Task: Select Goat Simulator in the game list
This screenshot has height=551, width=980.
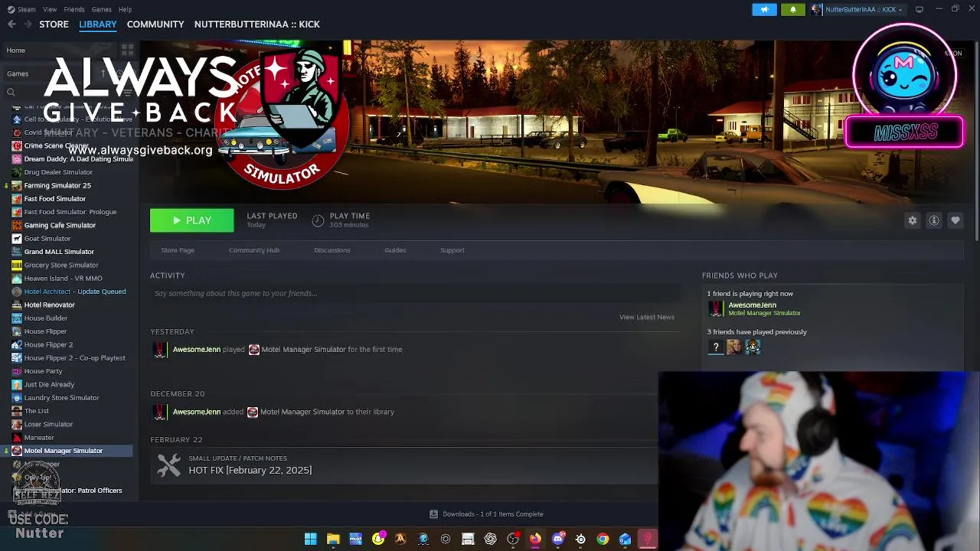Action: [47, 239]
